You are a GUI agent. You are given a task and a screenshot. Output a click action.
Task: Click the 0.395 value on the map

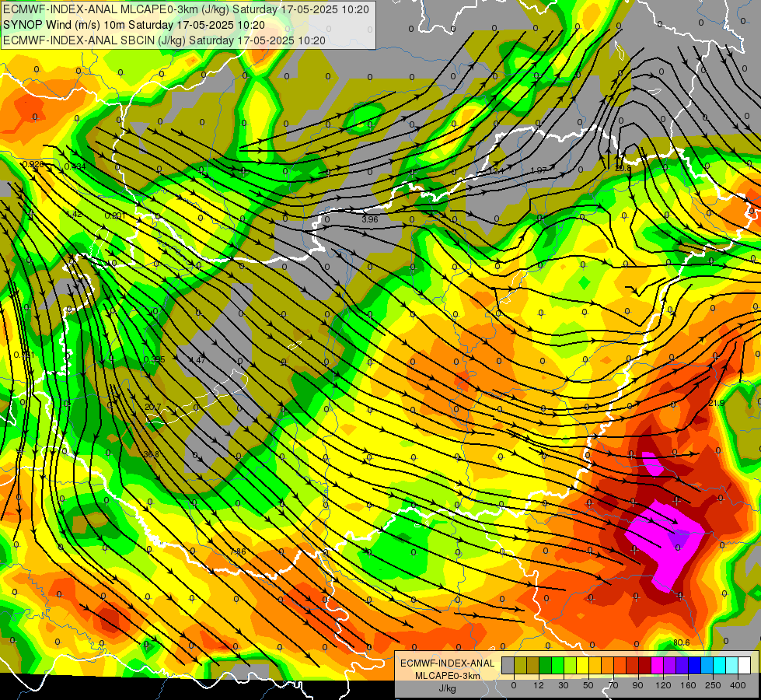point(155,359)
